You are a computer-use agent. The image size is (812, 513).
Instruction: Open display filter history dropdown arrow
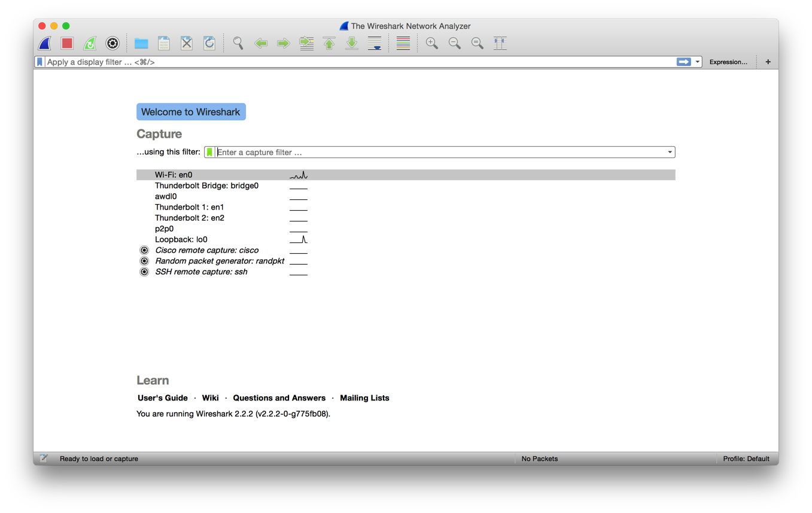click(x=698, y=62)
